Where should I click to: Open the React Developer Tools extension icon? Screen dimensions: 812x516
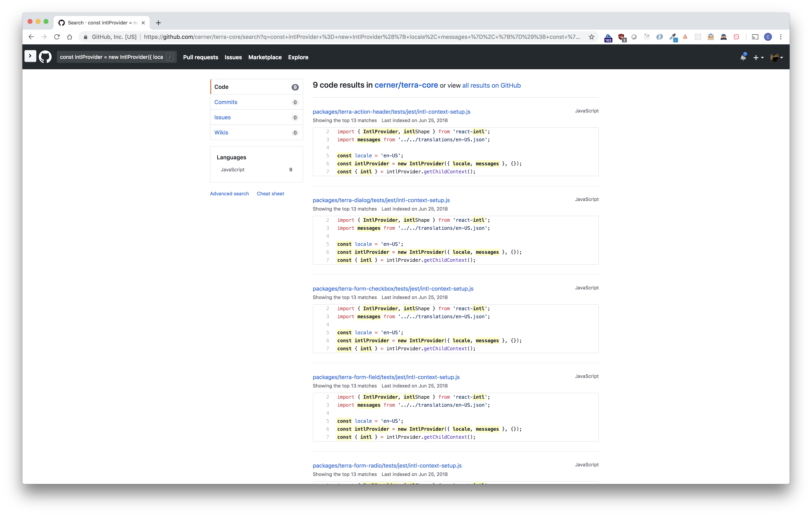point(698,37)
